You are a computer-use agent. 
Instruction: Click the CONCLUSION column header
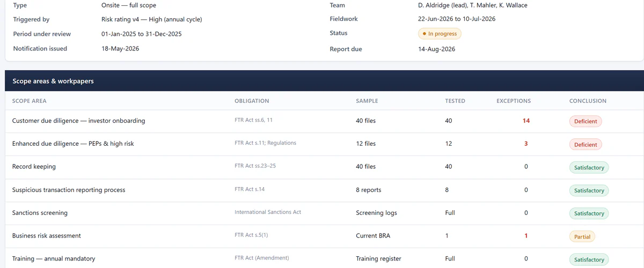click(588, 101)
